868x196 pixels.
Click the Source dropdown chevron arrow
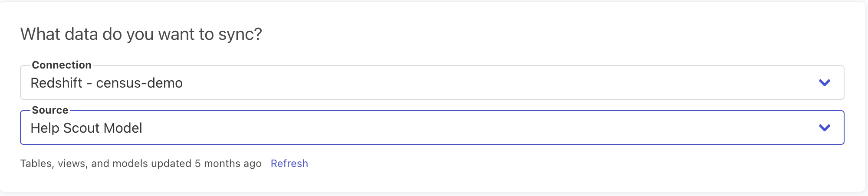(824, 127)
